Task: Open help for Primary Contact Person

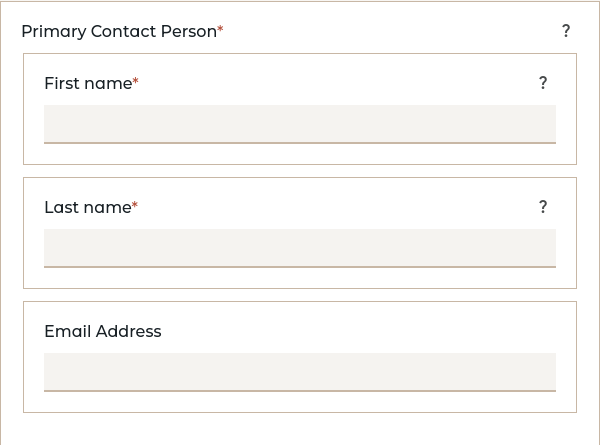Action: click(x=566, y=31)
